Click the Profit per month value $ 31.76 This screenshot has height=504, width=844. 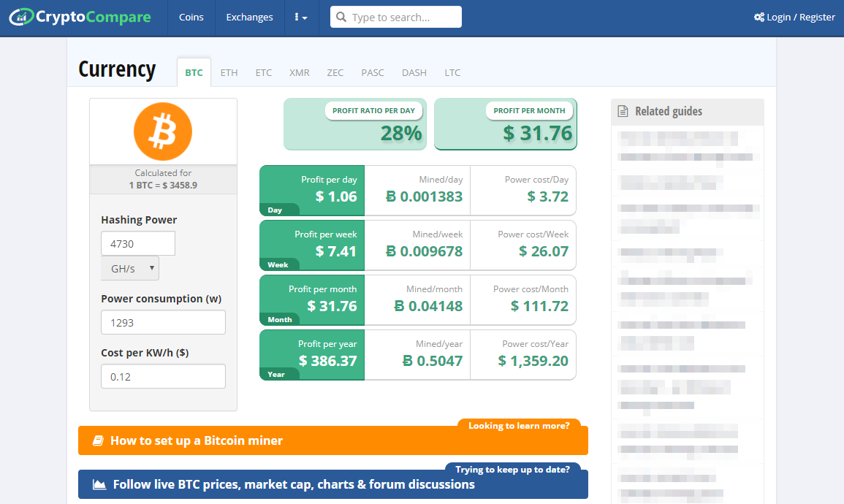pos(332,306)
